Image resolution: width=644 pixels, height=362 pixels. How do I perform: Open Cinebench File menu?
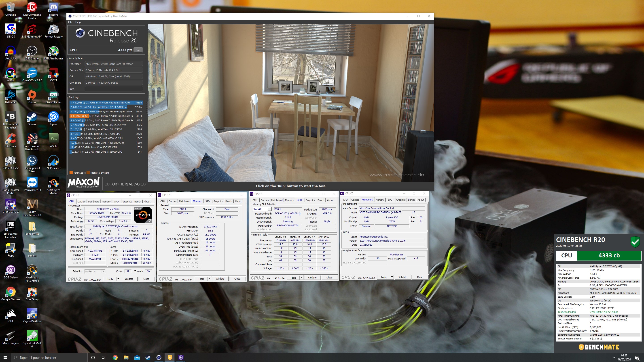[70, 22]
